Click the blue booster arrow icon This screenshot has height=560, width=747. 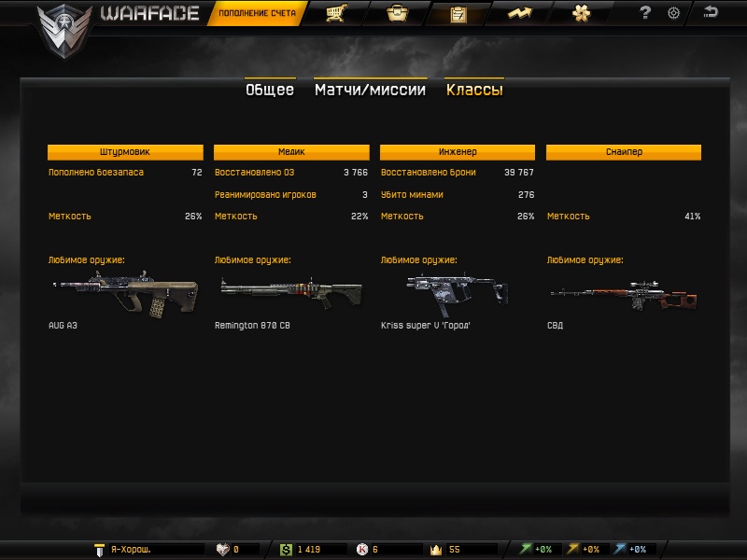tap(620, 549)
